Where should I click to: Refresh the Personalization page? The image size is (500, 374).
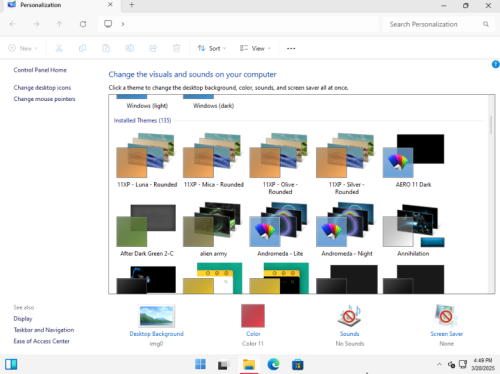point(83,24)
